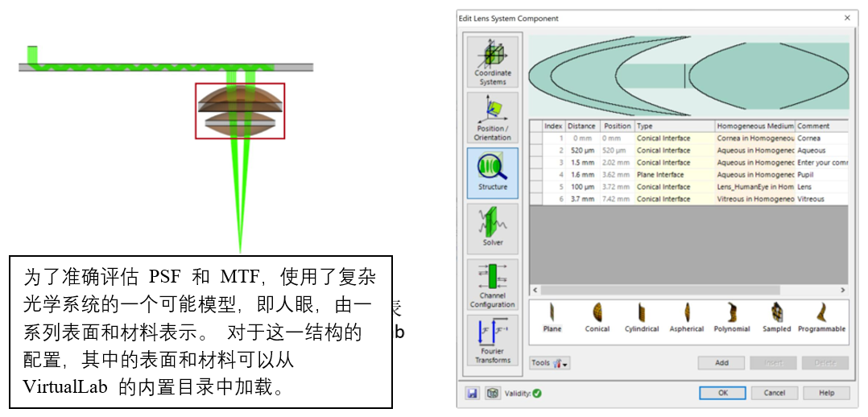The width and height of the screenshot is (868, 417).
Task: Open Help for this dialog
Action: [x=826, y=393]
